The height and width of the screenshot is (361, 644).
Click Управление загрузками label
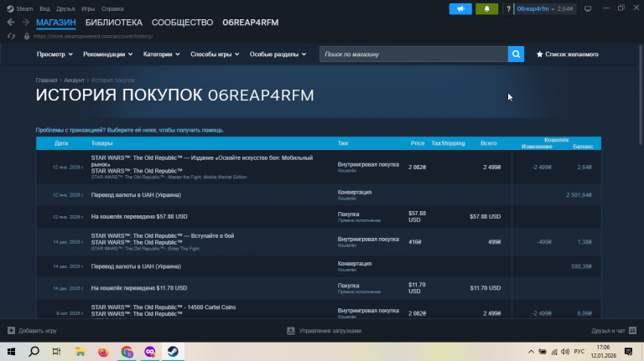point(330,331)
